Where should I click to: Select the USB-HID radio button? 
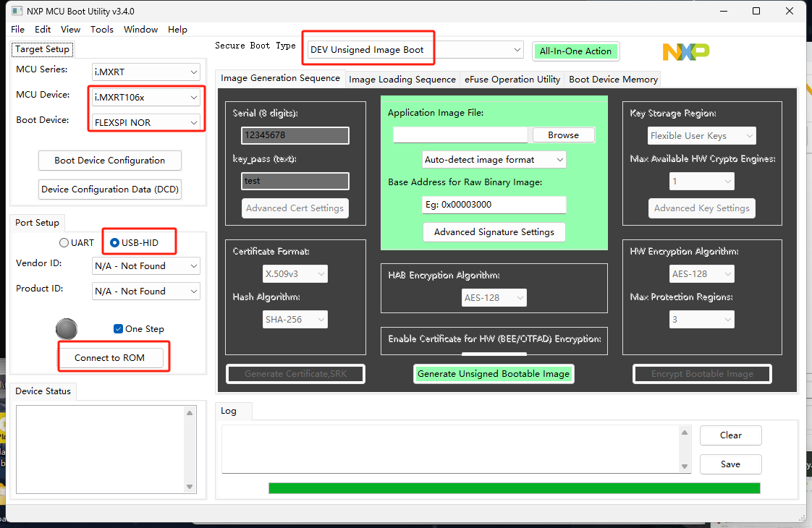(x=134, y=243)
